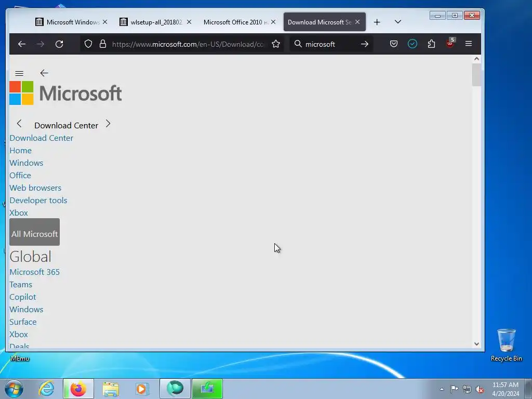Open the Copilot link
The height and width of the screenshot is (399, 532).
pyautogui.click(x=23, y=297)
